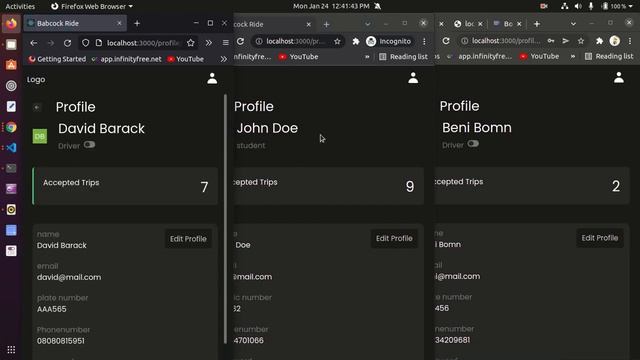Image resolution: width=640 pixels, height=360 pixels.
Task: Bookmark page with star in Incognito window
Action: pyautogui.click(x=337, y=41)
